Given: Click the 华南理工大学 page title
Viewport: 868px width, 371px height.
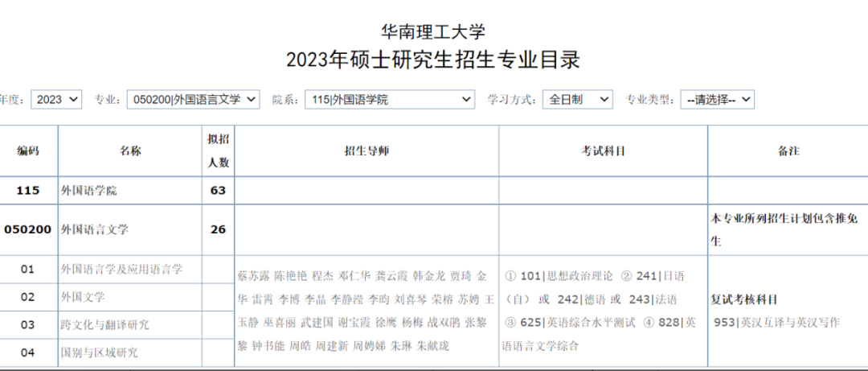Looking at the screenshot, I should pos(433,31).
